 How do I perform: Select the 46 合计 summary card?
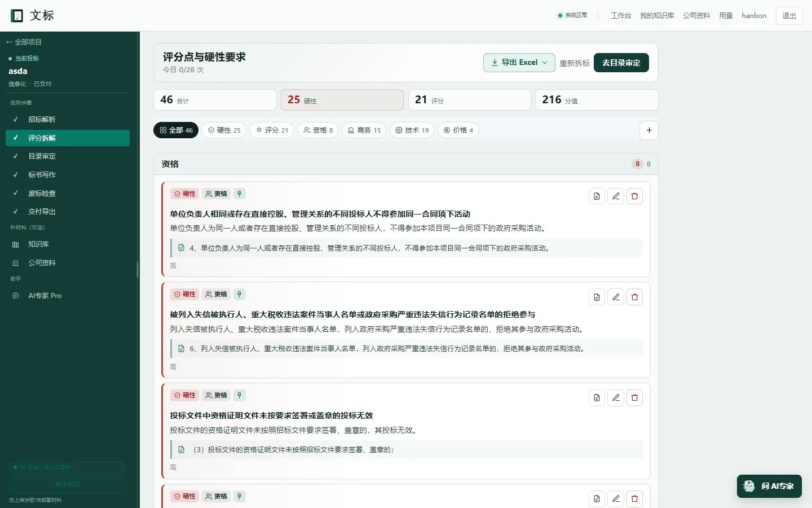[215, 100]
